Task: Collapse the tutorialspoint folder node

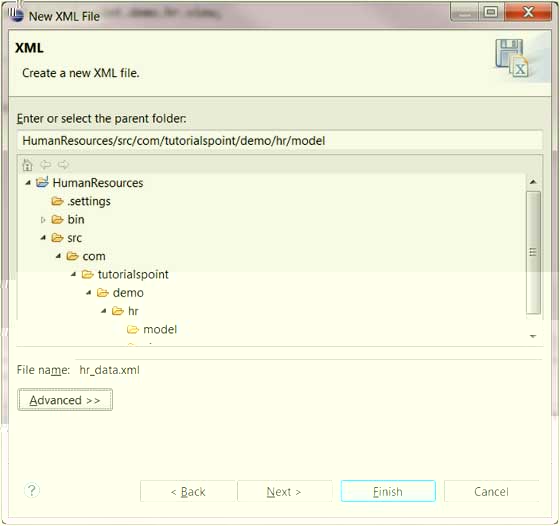Action: pos(74,274)
